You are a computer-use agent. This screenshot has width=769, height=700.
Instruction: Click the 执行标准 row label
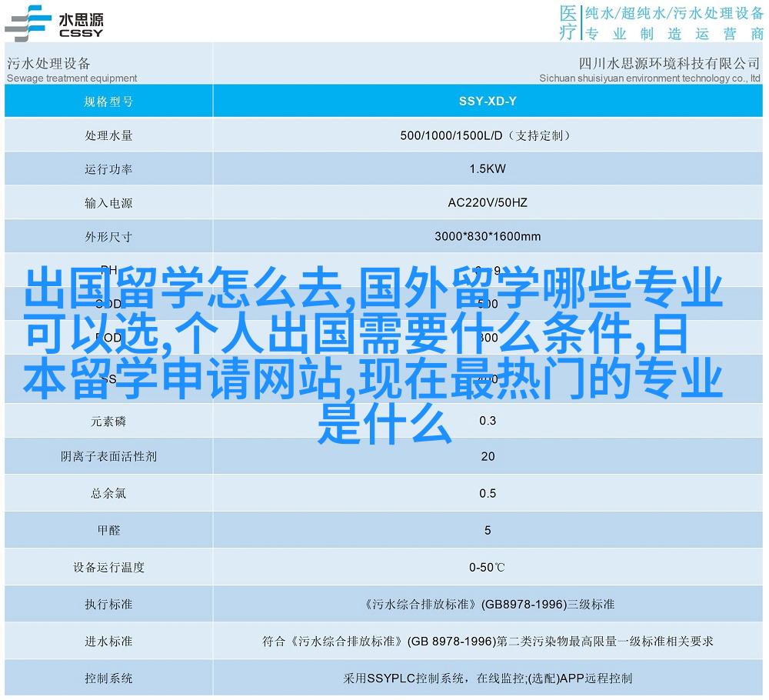coord(108,605)
